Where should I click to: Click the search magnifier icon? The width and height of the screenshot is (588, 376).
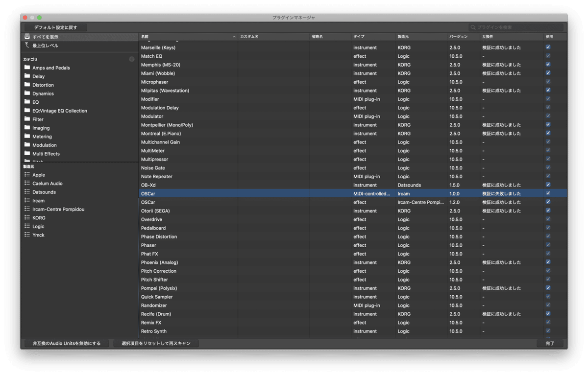pos(473,27)
